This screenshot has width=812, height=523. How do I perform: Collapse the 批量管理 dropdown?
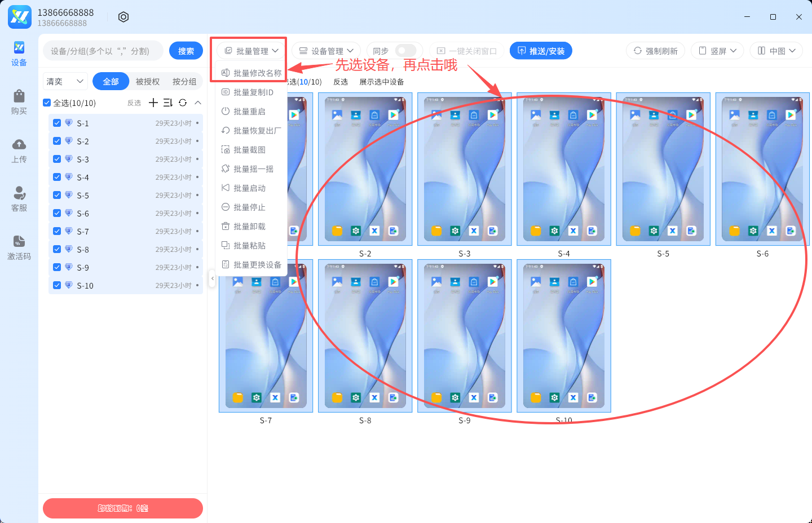(251, 51)
